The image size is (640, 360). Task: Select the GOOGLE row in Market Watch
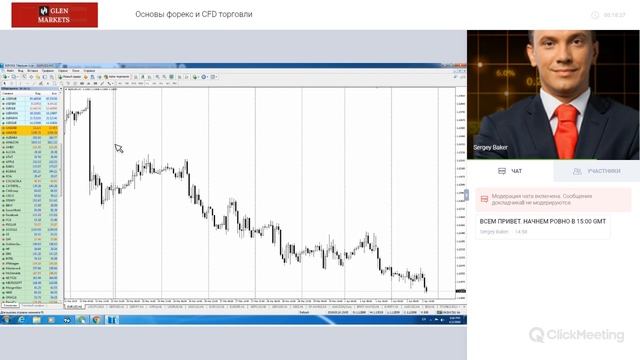click(30, 229)
